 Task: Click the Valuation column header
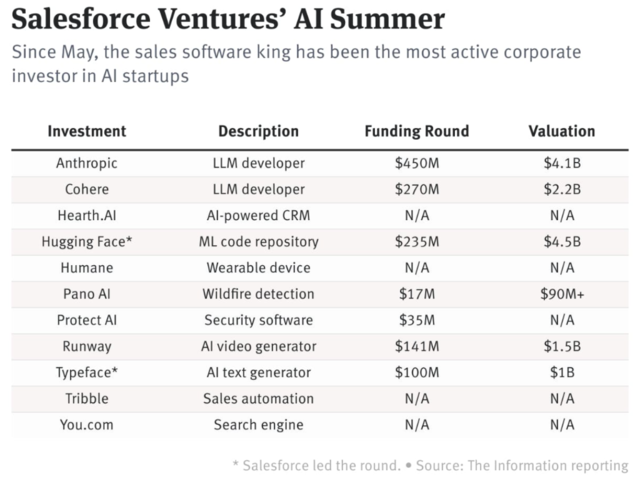click(561, 131)
